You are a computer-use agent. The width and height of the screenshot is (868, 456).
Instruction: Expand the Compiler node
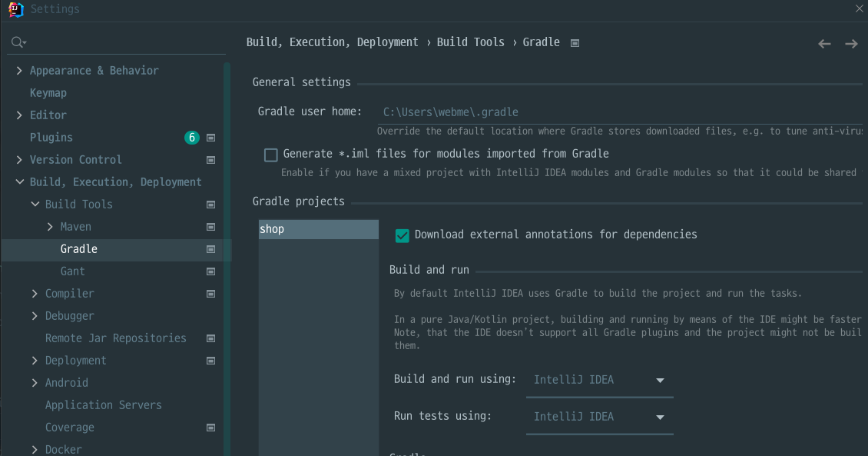pos(35,294)
